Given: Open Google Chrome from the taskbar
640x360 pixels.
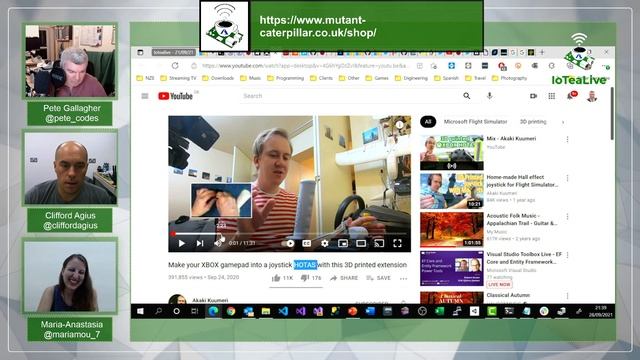Looking at the screenshot, I should (x=231, y=311).
